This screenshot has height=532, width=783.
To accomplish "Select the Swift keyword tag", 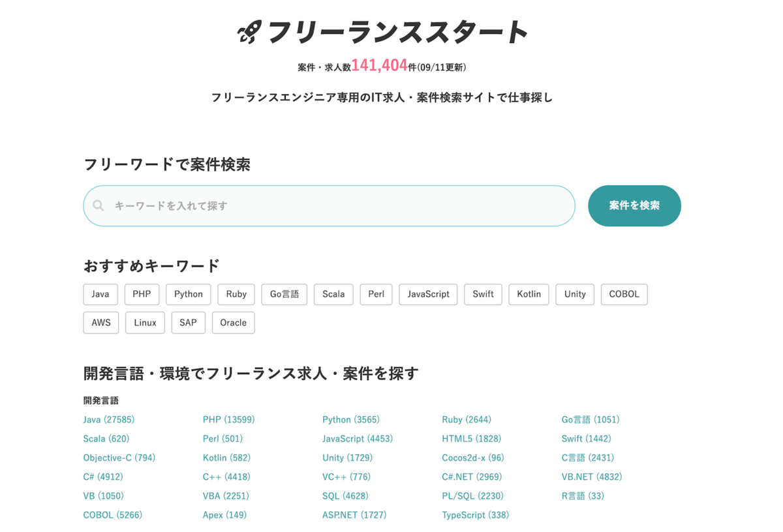I will point(484,294).
